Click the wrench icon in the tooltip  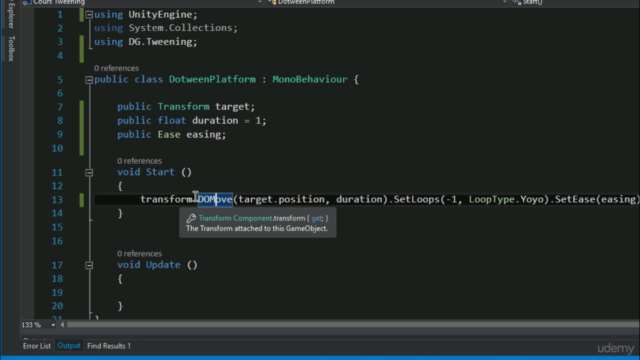tap(191, 218)
